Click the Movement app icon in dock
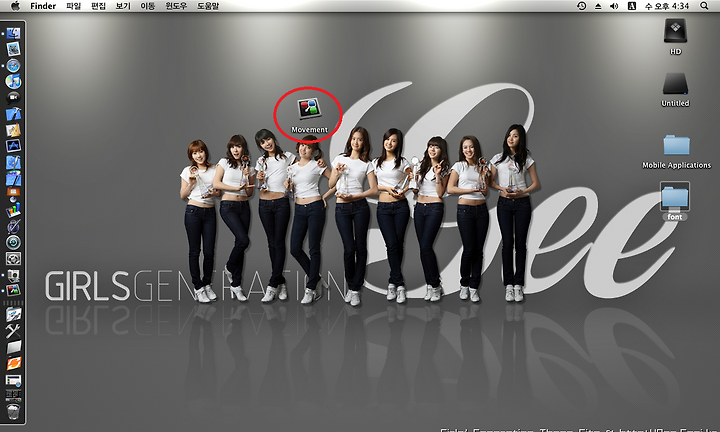 click(13, 290)
